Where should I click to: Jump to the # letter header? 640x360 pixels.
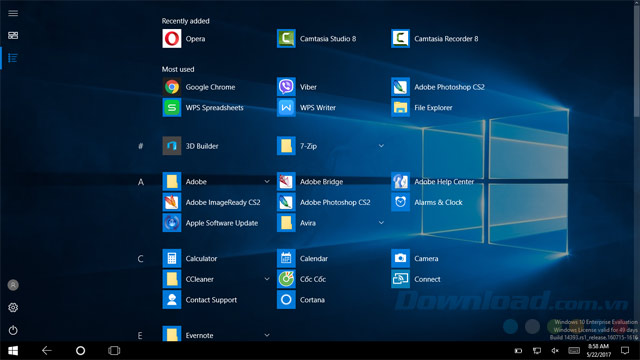point(140,146)
